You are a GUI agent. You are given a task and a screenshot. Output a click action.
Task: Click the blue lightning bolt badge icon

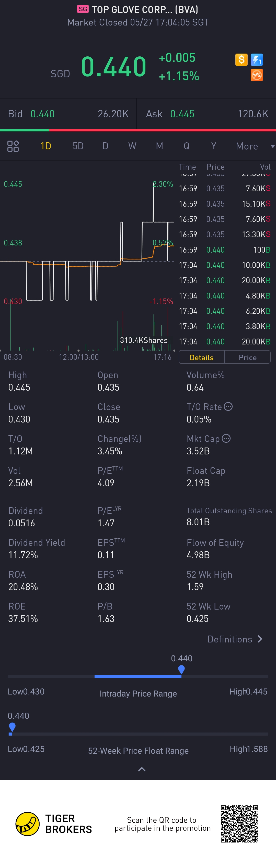click(x=257, y=60)
